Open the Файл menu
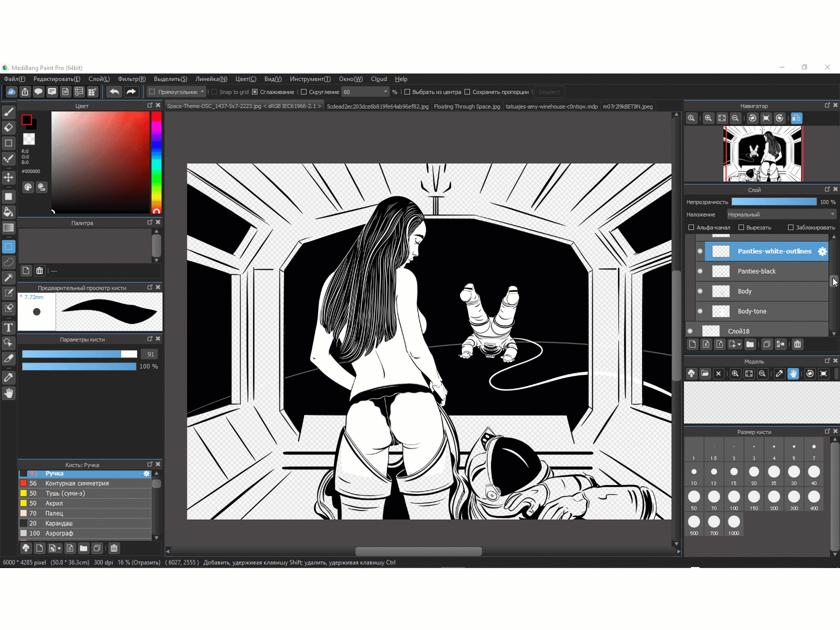 [15, 79]
